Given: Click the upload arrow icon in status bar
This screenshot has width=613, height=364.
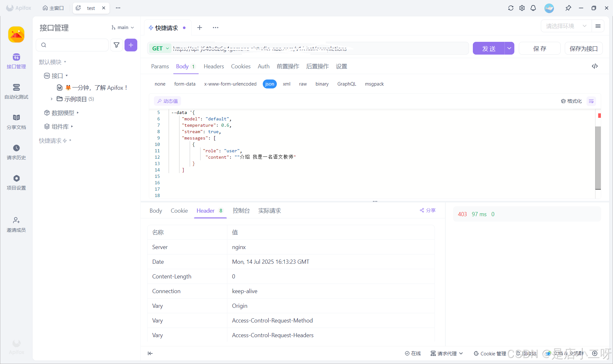Looking at the screenshot, I should [595, 353].
